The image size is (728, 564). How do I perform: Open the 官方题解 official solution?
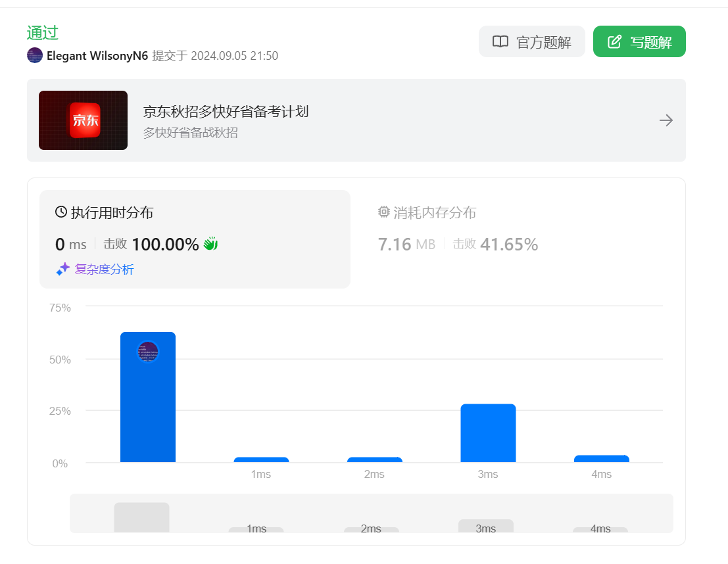531,42
